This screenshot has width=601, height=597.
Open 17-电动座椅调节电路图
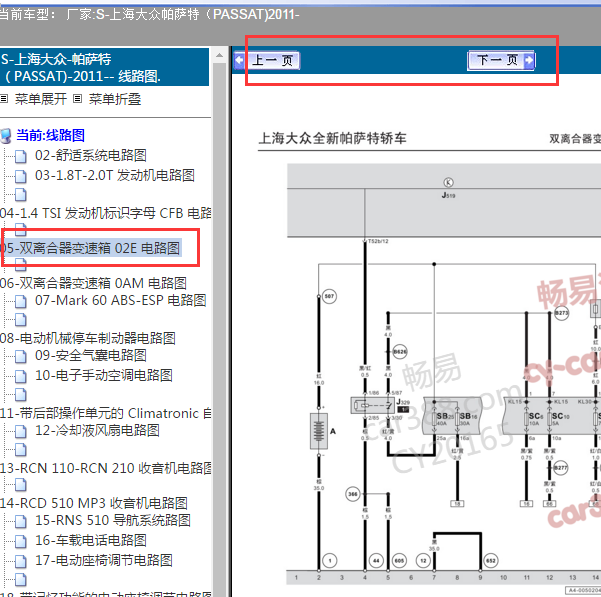tap(103, 560)
